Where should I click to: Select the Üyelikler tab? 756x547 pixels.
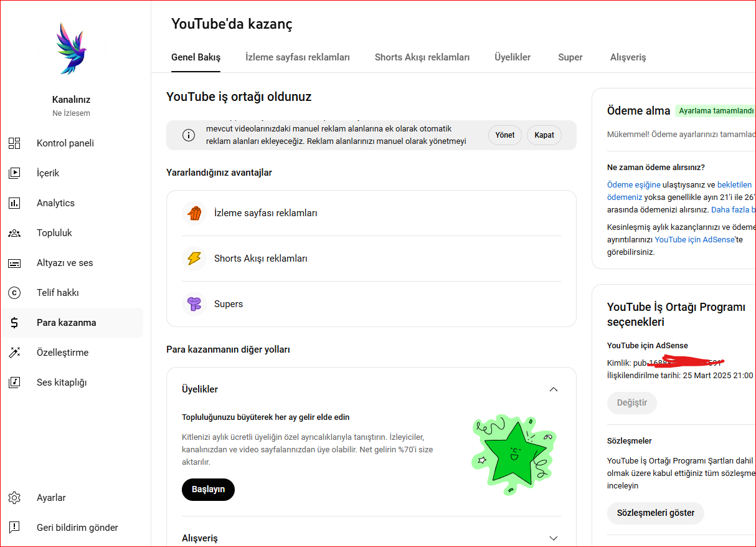513,57
